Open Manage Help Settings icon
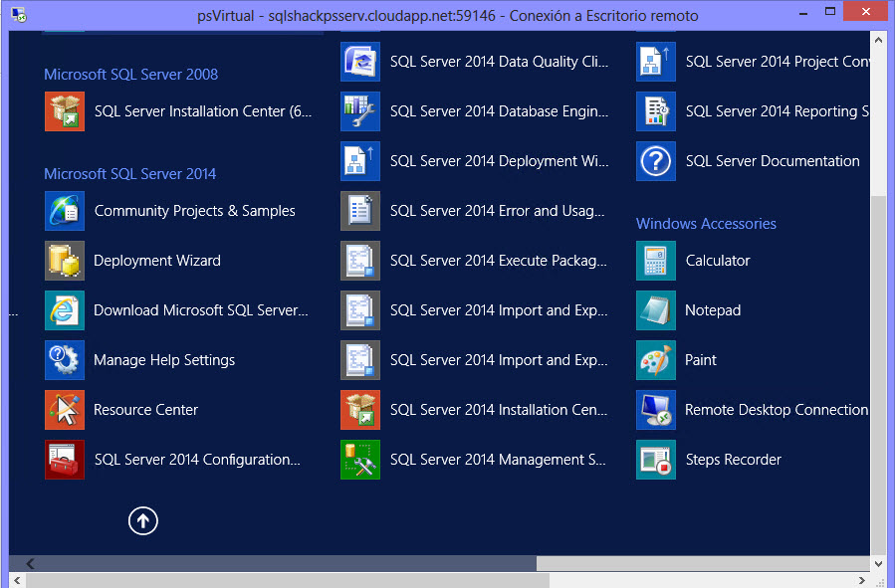 (65, 360)
